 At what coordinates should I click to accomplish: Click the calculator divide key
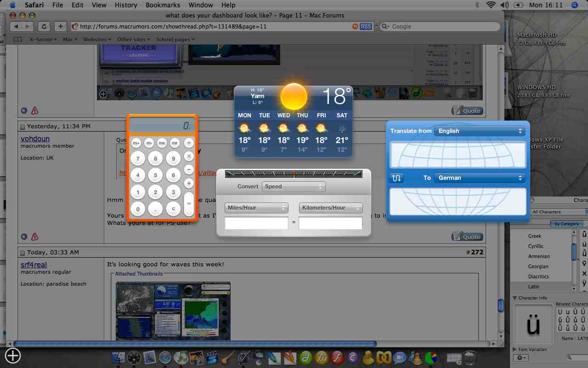point(189,143)
